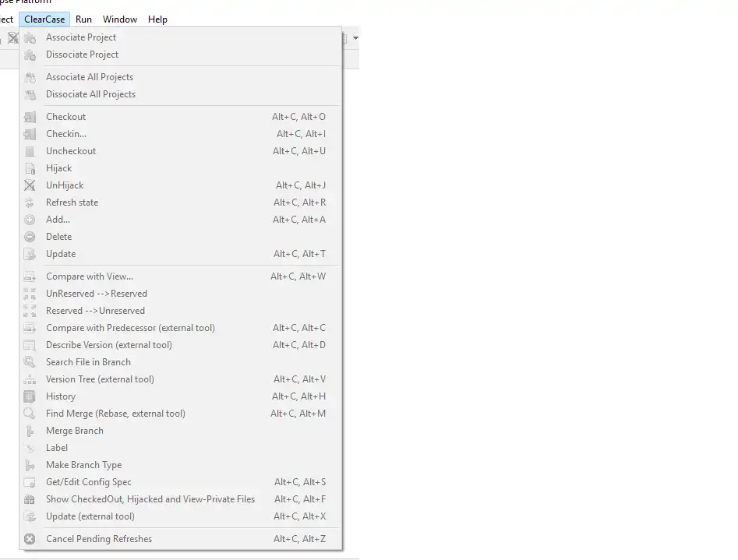The width and height of the screenshot is (738, 560).
Task: Click the History icon
Action: (30, 396)
